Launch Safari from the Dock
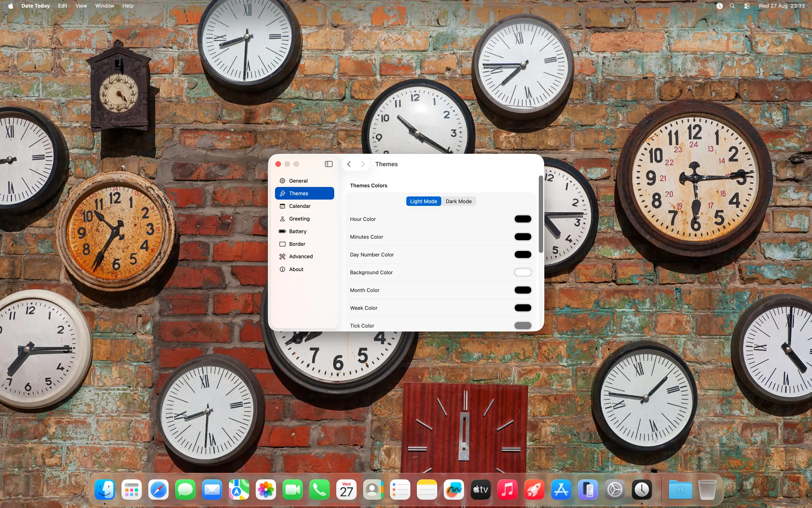Screen dimensions: 812x508 158,489
